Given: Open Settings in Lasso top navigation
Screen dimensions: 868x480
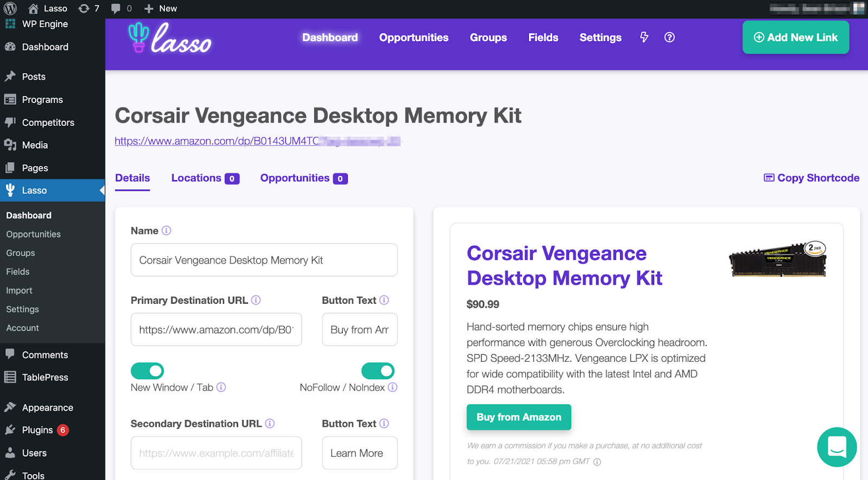Looking at the screenshot, I should [601, 37].
